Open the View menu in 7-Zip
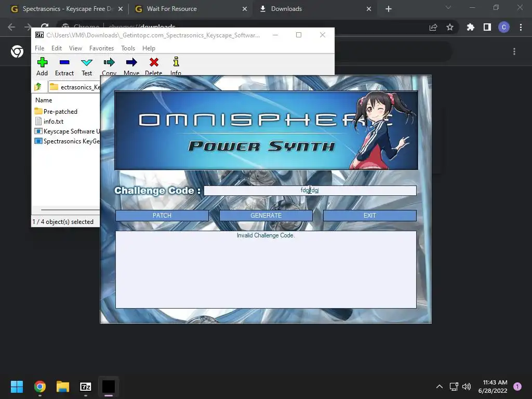 (x=75, y=48)
